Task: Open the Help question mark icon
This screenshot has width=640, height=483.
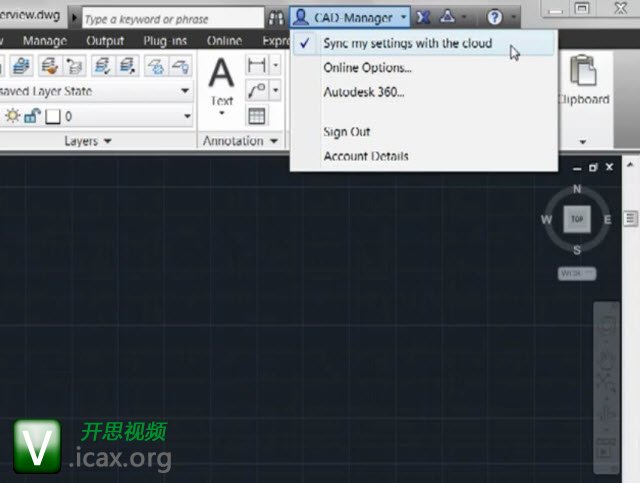Action: [x=495, y=17]
